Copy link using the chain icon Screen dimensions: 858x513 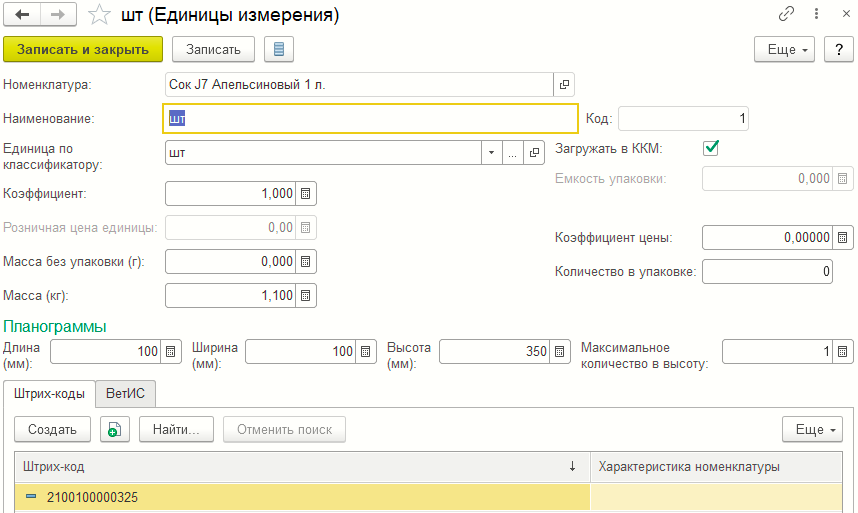[786, 14]
